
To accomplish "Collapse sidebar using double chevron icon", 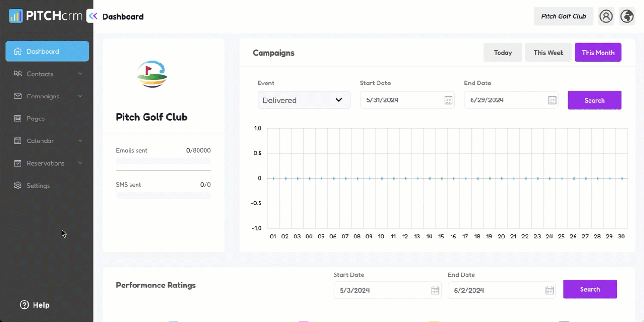I will click(x=93, y=16).
